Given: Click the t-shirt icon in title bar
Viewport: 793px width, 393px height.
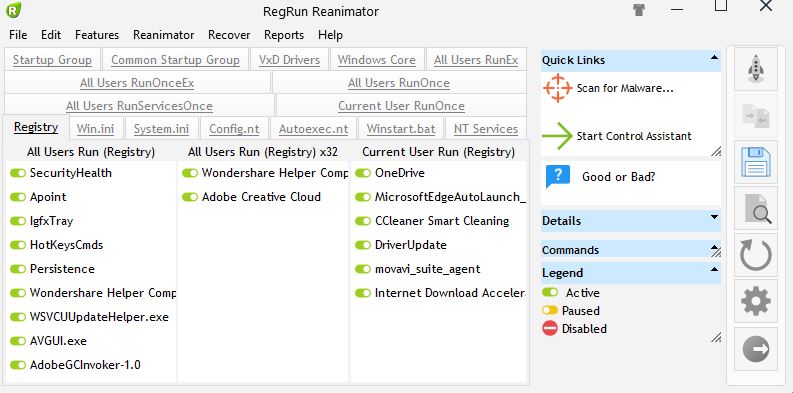Looking at the screenshot, I should click(x=639, y=10).
